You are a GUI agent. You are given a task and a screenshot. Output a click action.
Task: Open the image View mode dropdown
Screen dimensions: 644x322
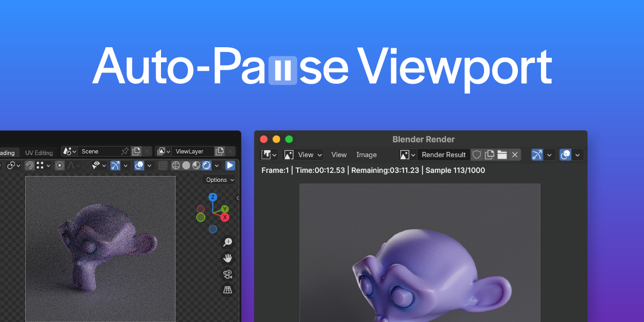click(303, 155)
